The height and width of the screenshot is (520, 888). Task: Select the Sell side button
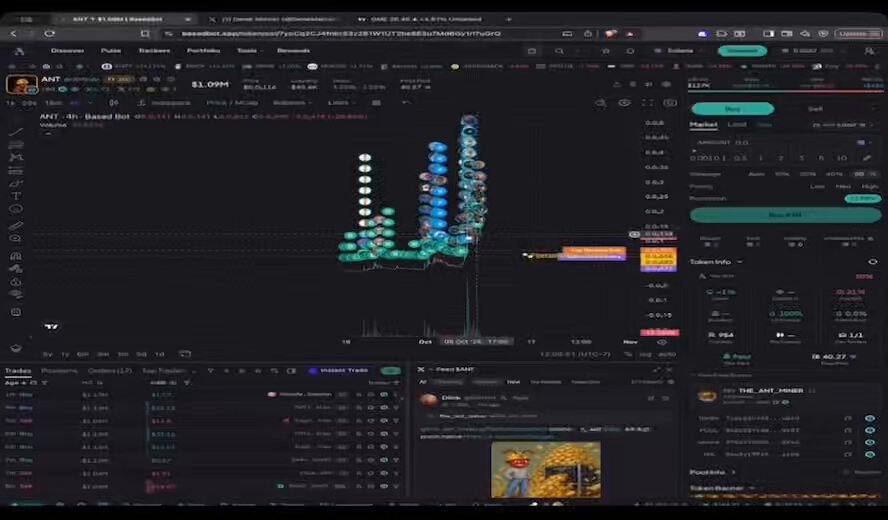tap(816, 108)
